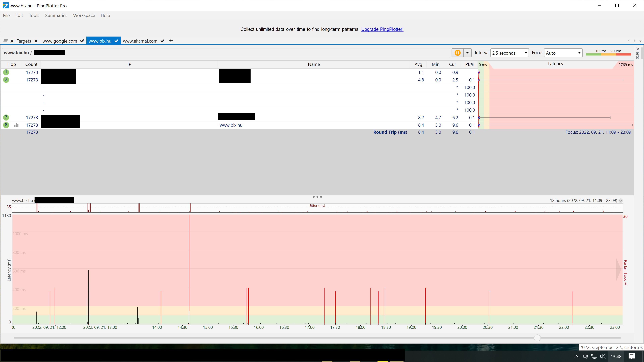The width and height of the screenshot is (644, 362).
Task: Click the www.bix.hu target address field
Action: tap(226, 52)
